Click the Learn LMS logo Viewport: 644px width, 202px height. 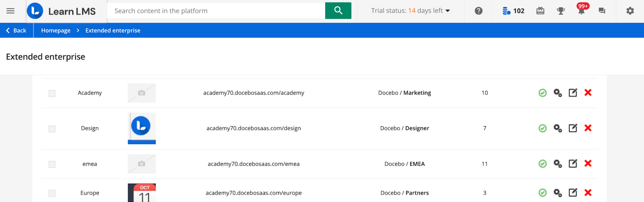61,11
